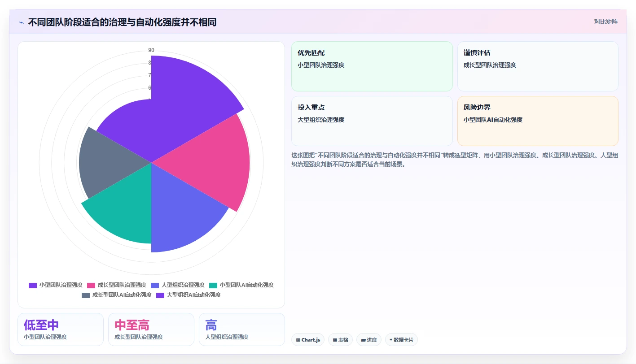Click the 对比矩阵 label in the header
Image resolution: width=636 pixels, height=364 pixels.
pos(605,22)
